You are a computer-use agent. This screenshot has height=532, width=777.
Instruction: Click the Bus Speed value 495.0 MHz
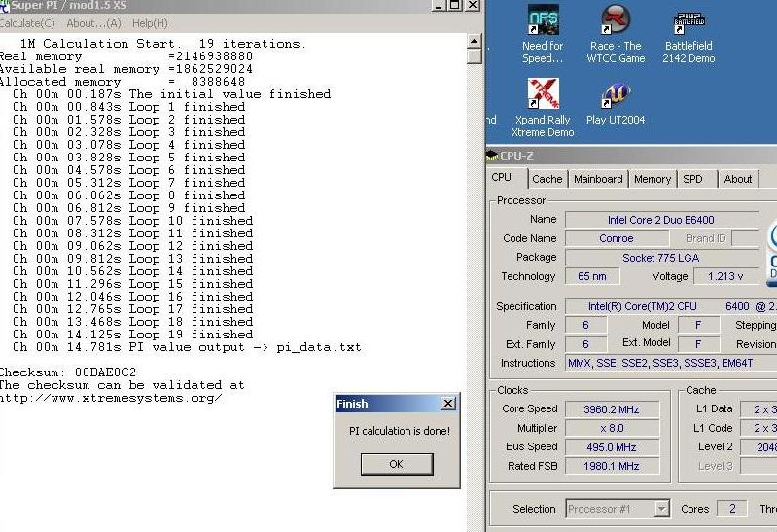[612, 447]
